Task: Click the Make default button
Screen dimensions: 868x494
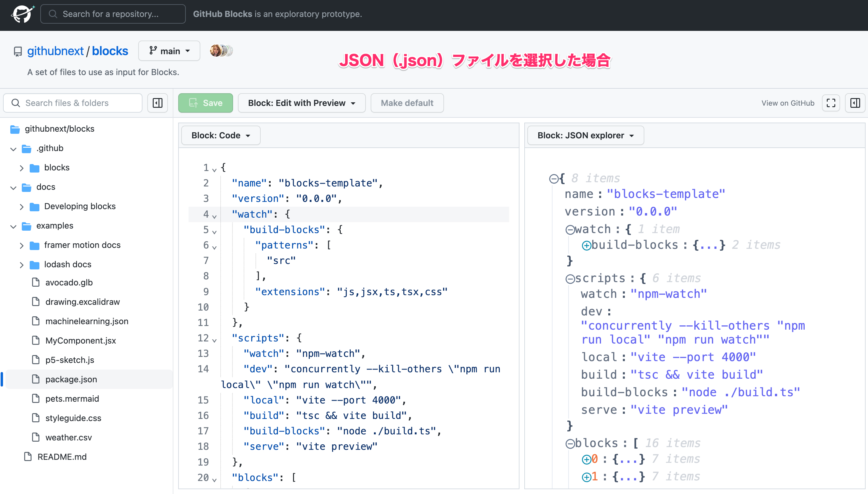Action: [407, 103]
